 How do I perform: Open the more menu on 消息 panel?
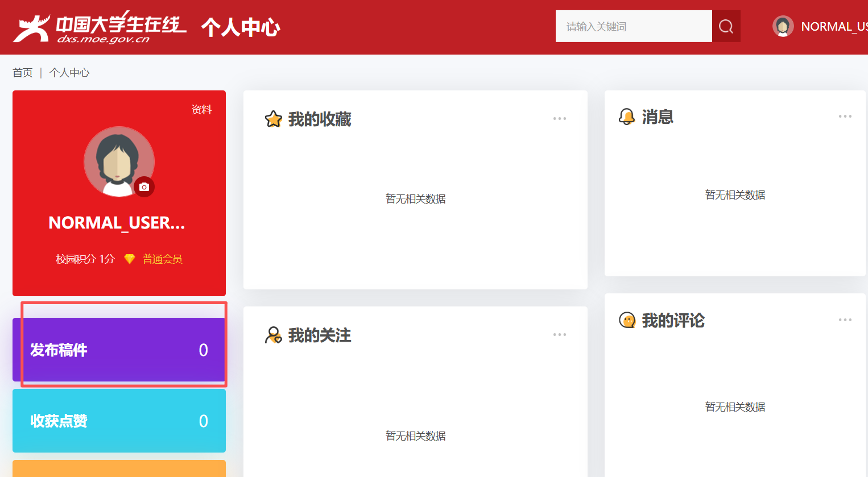pyautogui.click(x=845, y=116)
